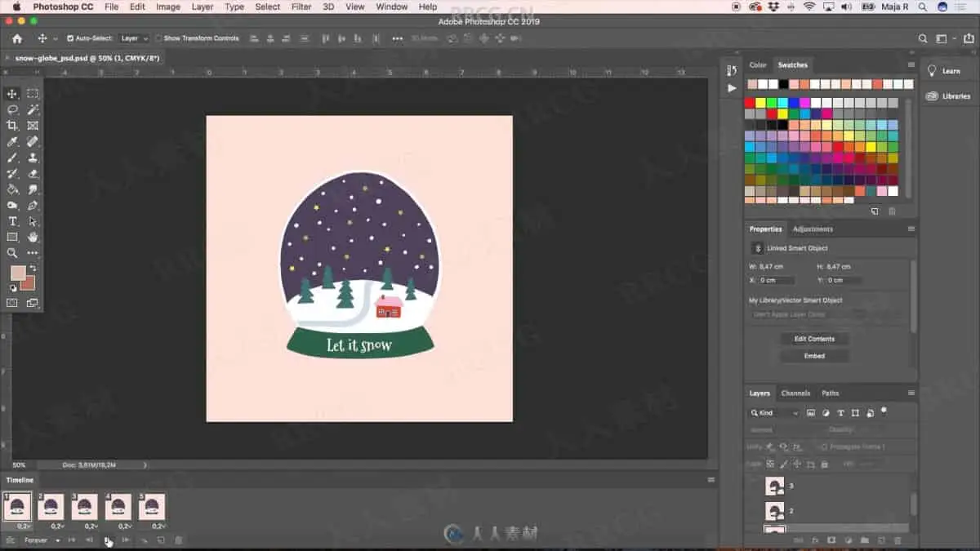This screenshot has height=551, width=980.
Task: Open the Libraries panel
Action: point(948,96)
